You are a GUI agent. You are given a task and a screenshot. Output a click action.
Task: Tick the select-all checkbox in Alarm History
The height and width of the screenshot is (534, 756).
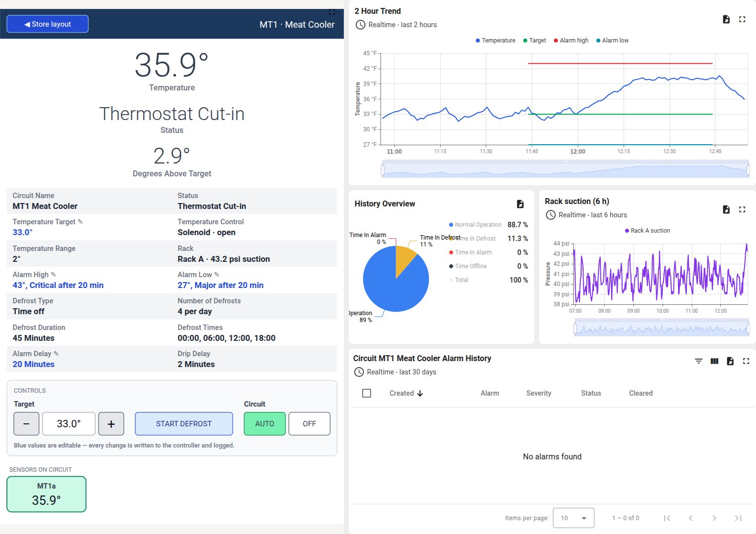coord(367,393)
